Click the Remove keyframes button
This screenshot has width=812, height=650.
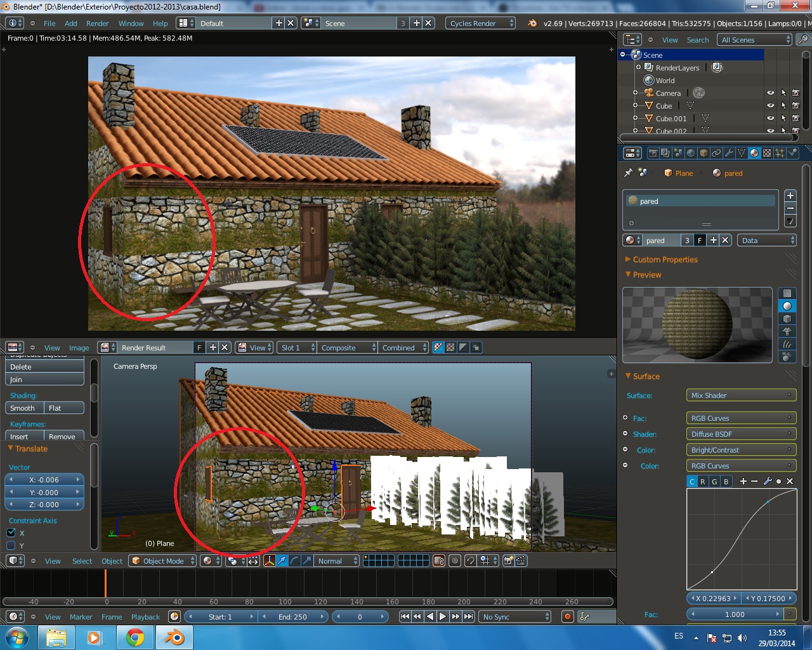coord(63,436)
